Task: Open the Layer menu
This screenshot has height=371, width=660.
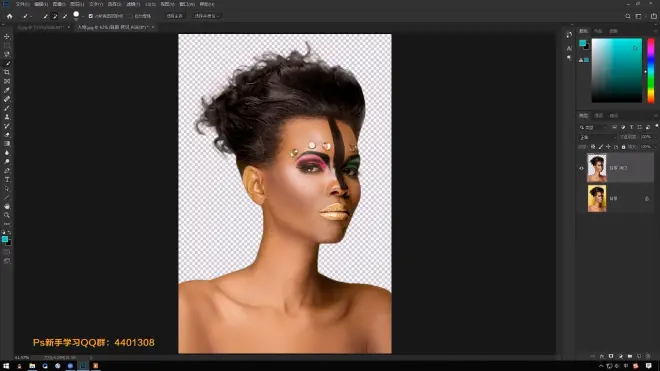Action: [77, 4]
